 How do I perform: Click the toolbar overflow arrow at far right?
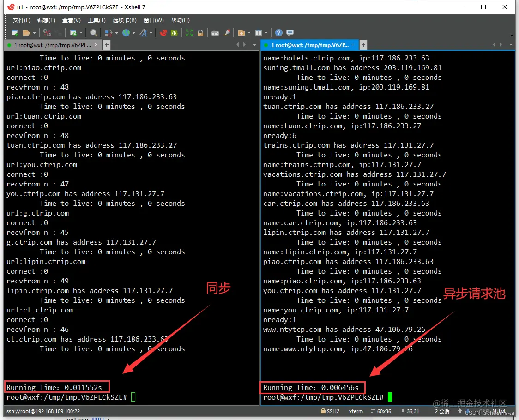(512, 35)
